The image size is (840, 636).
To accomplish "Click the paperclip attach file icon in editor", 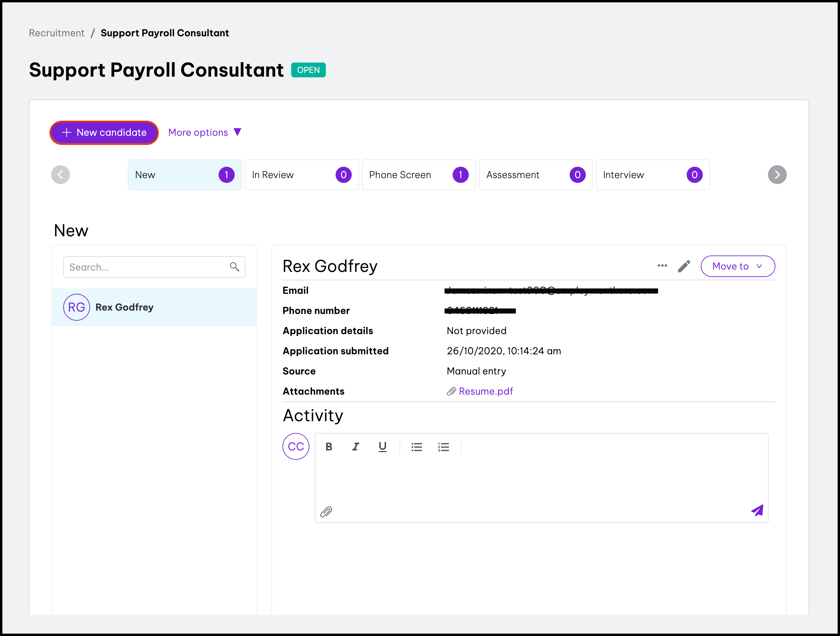I will [326, 512].
